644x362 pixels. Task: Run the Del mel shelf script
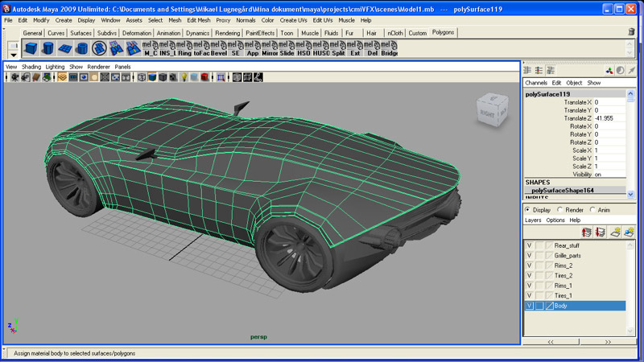point(372,48)
